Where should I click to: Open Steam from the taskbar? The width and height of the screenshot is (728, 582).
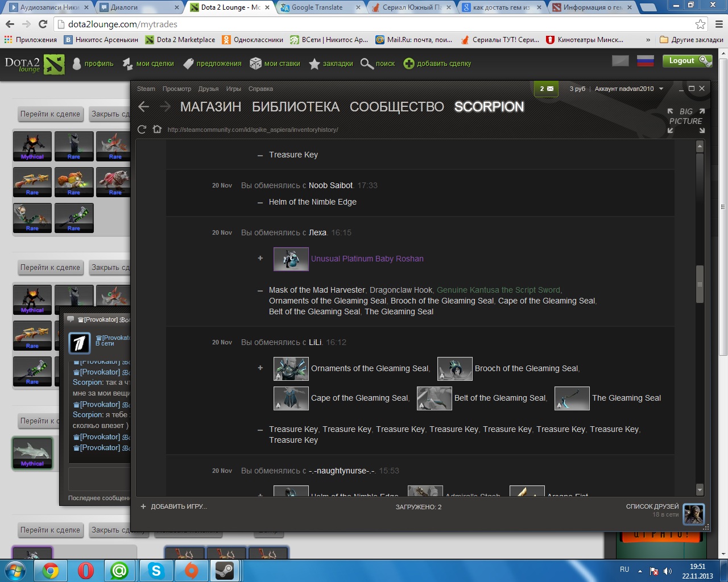click(x=226, y=571)
